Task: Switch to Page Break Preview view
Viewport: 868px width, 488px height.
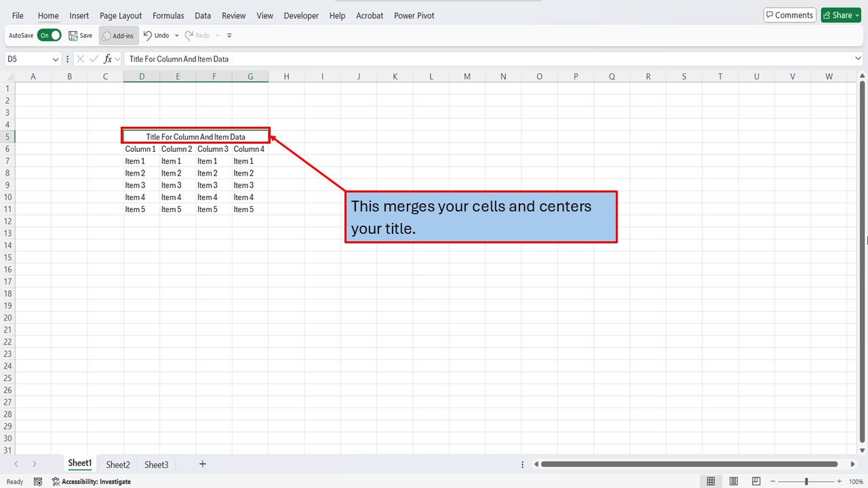Action: (x=755, y=481)
